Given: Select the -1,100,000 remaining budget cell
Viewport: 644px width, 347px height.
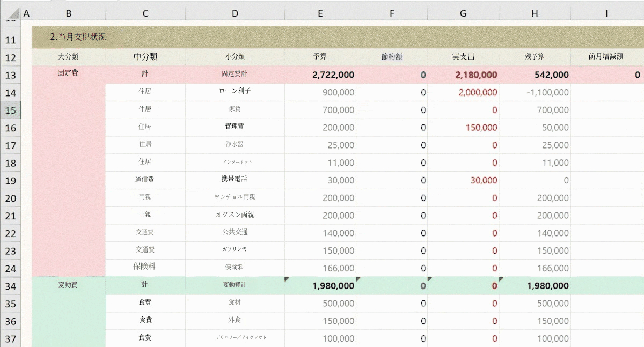Looking at the screenshot, I should [535, 92].
